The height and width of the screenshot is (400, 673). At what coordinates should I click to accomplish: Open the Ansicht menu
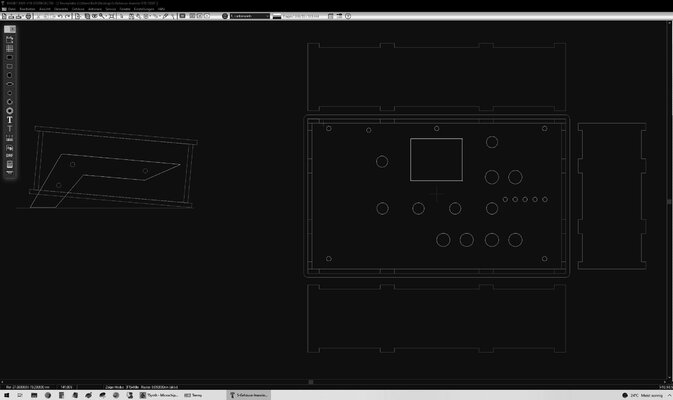[45, 9]
